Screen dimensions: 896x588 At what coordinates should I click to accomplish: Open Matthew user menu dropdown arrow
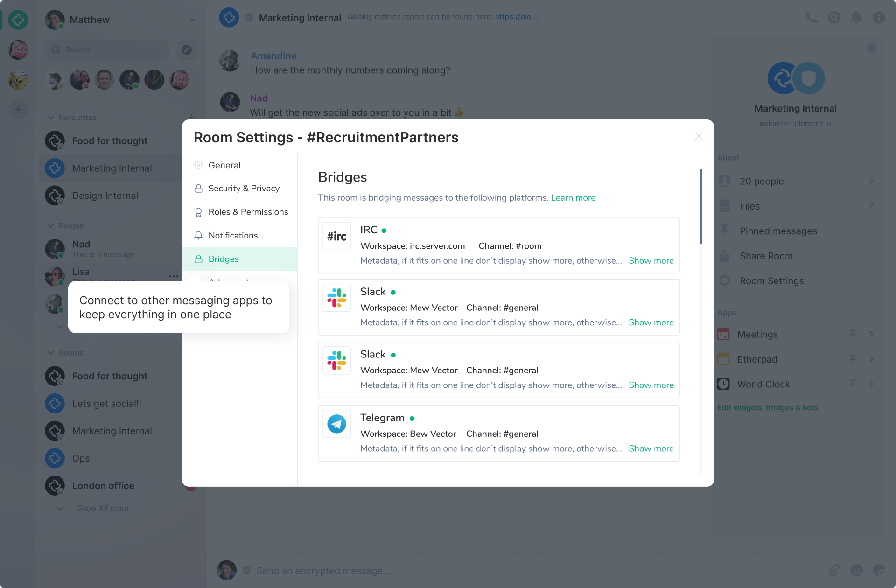click(192, 20)
